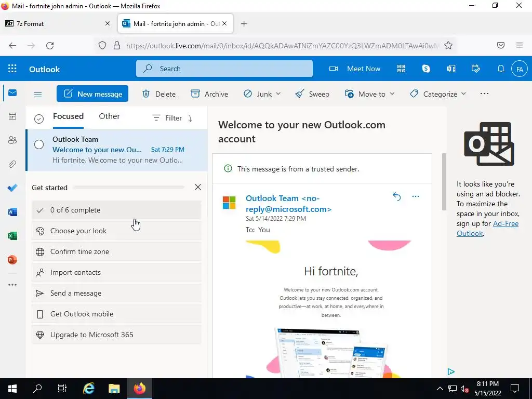Viewport: 532px width, 399px height.
Task: Open Upgrade to Microsoft 365 step
Action: pyautogui.click(x=116, y=335)
